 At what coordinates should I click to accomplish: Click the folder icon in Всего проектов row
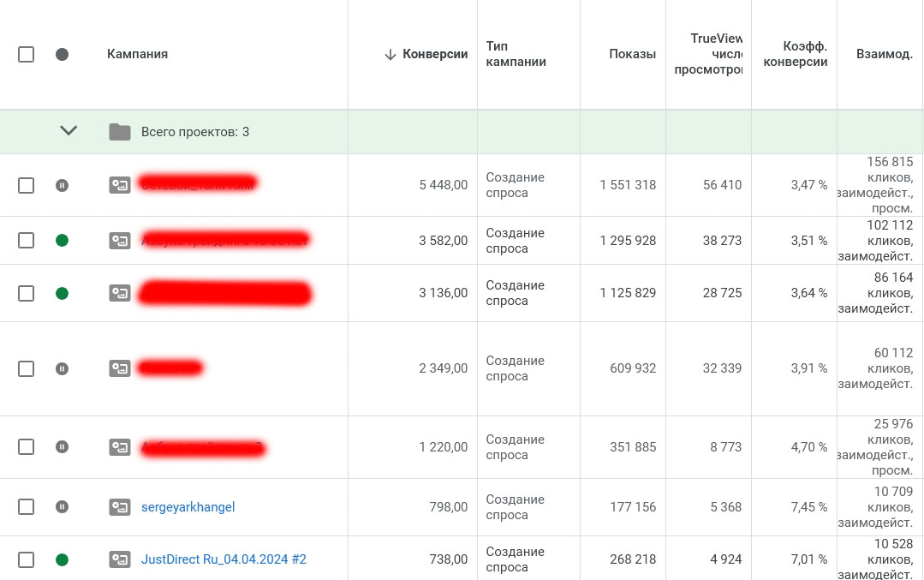[120, 131]
